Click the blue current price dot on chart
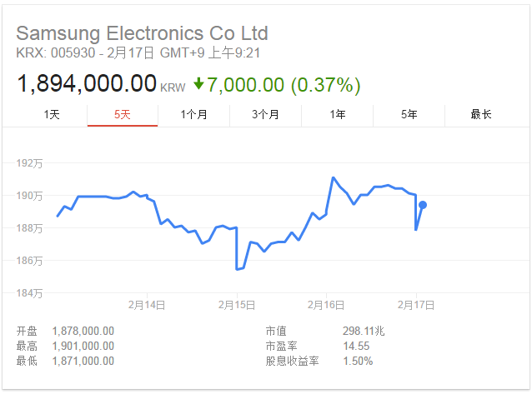Image resolution: width=532 pixels, height=394 pixels. (423, 205)
